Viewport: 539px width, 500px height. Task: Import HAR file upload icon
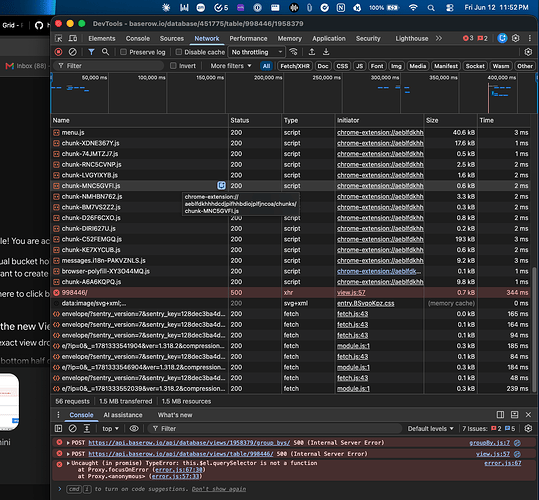pos(312,52)
